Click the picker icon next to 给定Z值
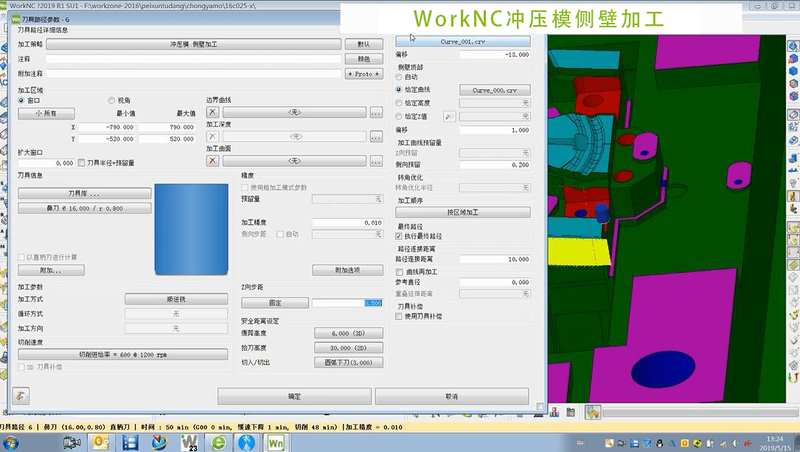Screen dimensions: 800x452 tap(449, 117)
